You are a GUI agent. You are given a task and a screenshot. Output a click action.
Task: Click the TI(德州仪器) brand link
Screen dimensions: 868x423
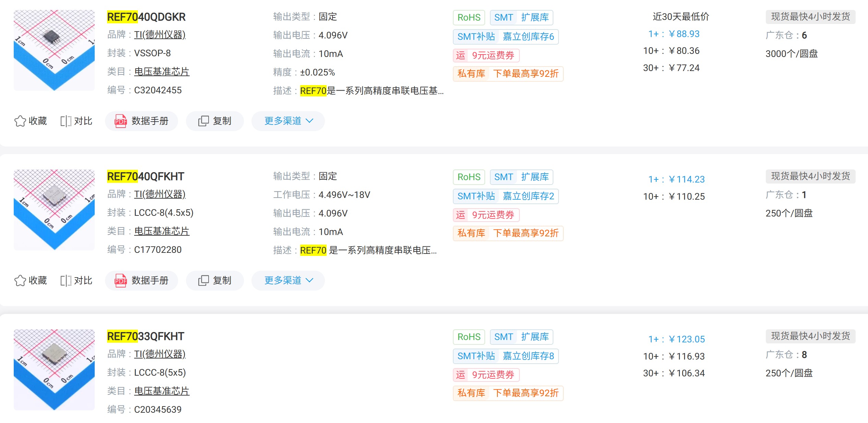pos(160,35)
